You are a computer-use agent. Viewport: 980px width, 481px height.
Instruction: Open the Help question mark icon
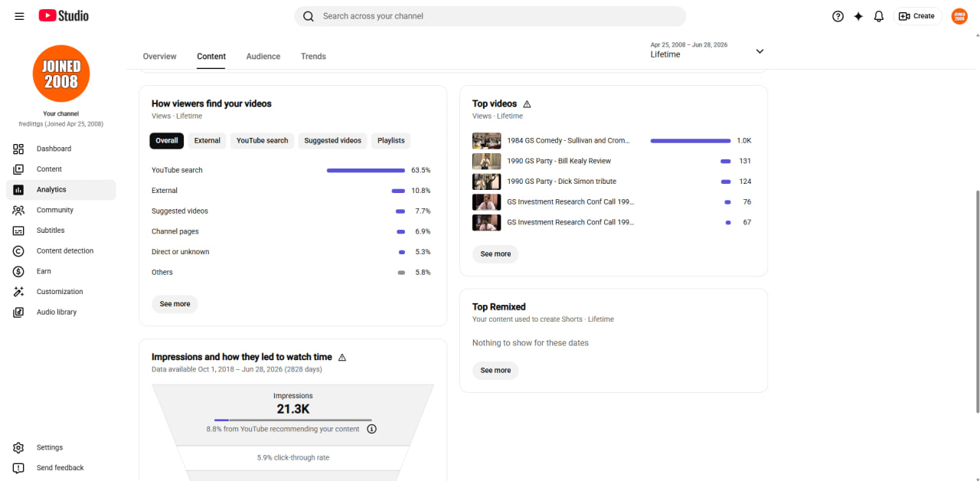[x=838, y=16]
